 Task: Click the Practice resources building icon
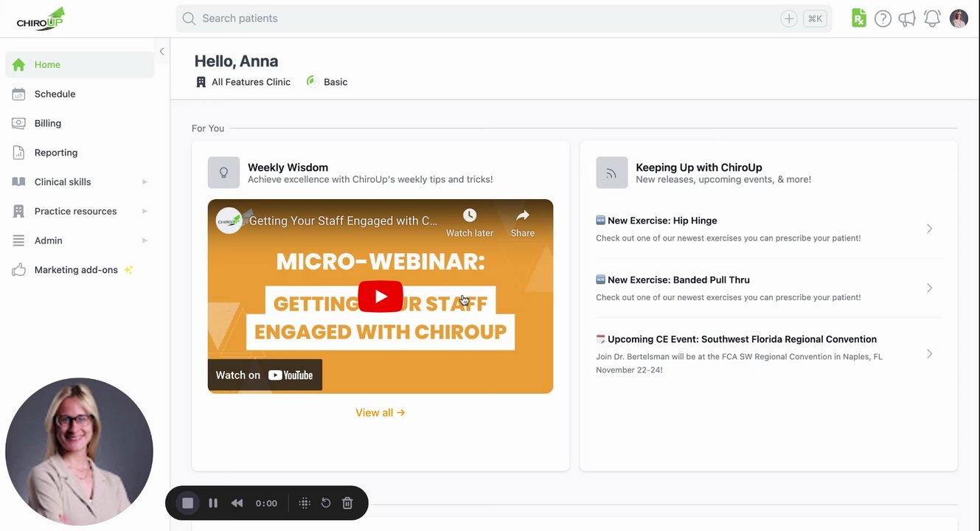point(19,211)
